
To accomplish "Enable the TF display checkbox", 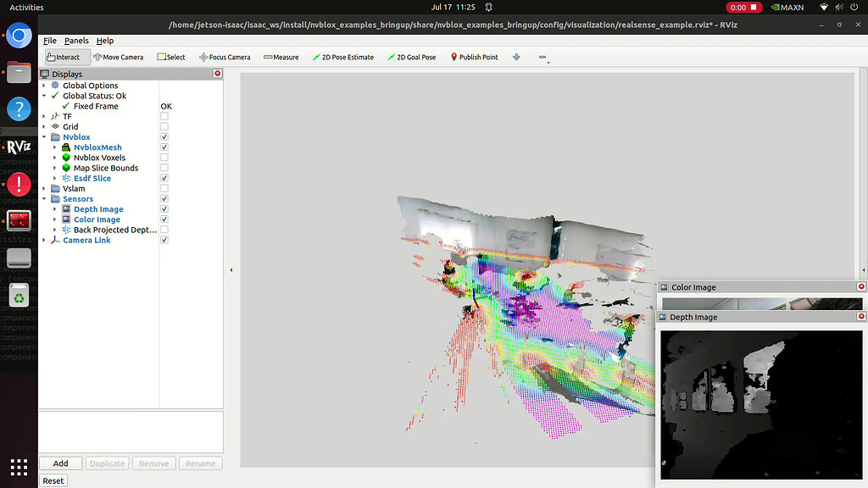I will coord(164,116).
